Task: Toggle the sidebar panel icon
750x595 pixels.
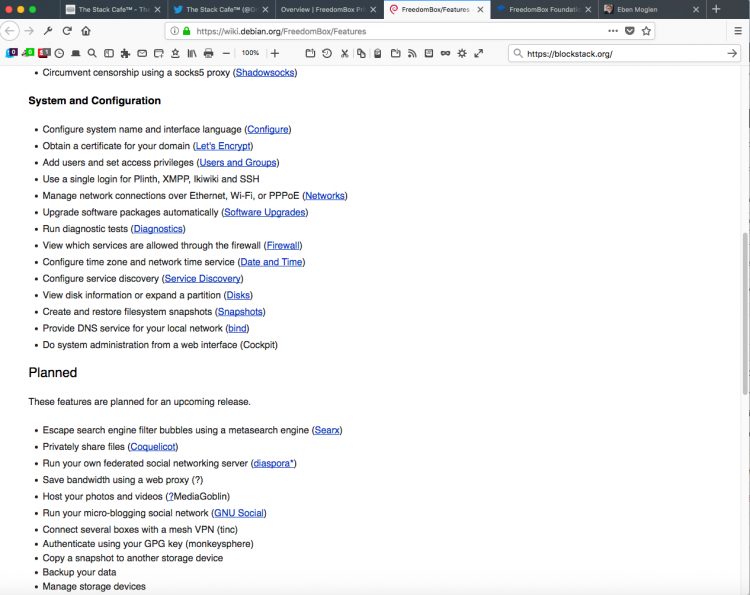Action: [109, 53]
